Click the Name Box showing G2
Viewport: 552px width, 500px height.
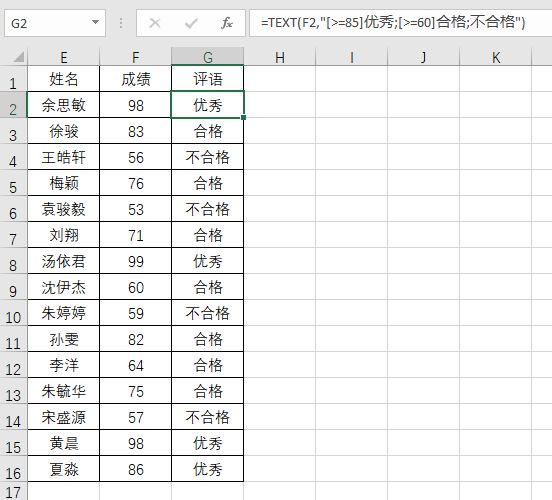55,23
